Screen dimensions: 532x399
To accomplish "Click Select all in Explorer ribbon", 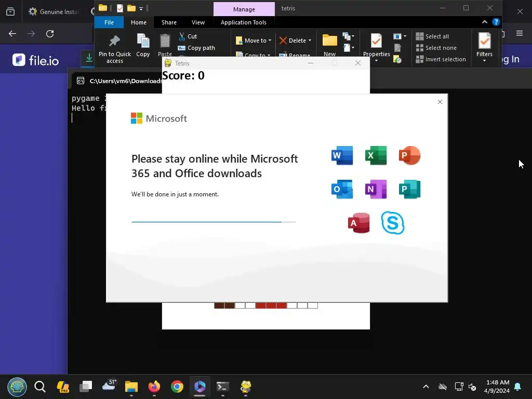I will [x=433, y=36].
